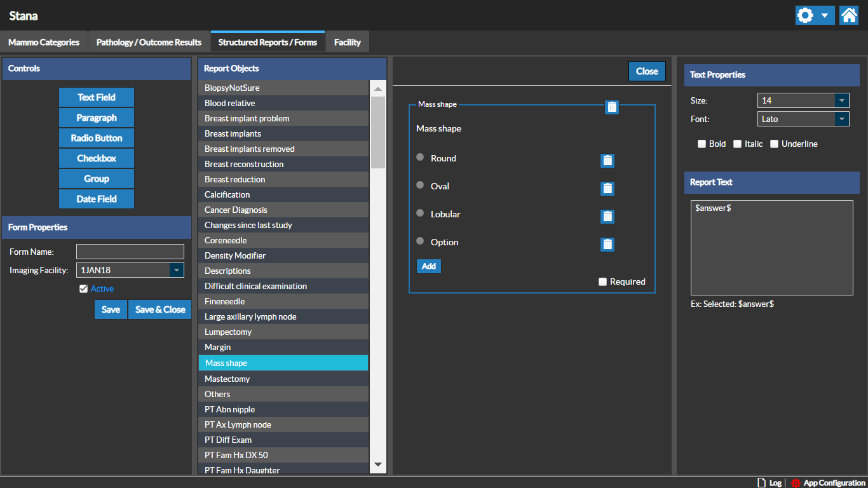The height and width of the screenshot is (488, 868).
Task: Uncheck the Active checkbox
Action: tap(83, 289)
